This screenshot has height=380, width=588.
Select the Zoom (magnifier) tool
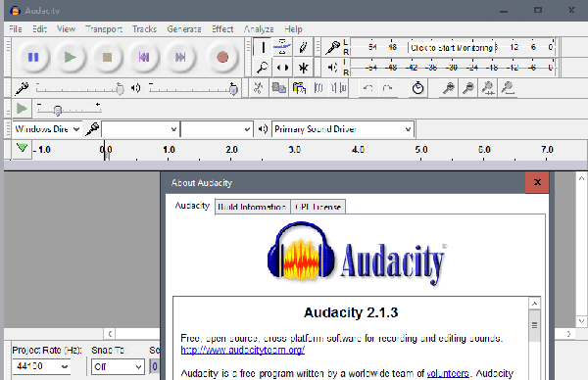[x=264, y=68]
